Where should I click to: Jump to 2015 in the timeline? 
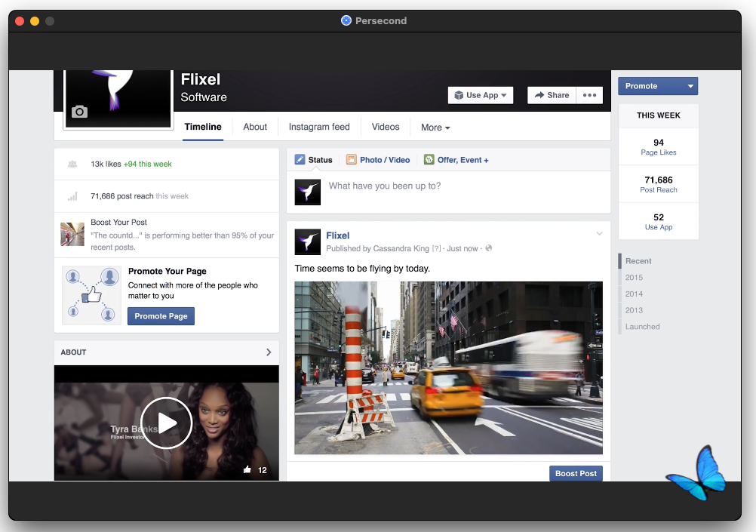pos(634,278)
